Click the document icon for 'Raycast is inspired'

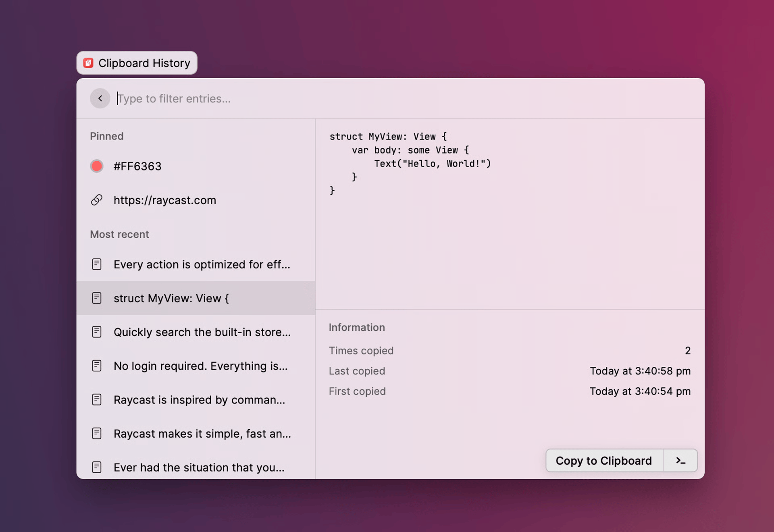tap(97, 400)
